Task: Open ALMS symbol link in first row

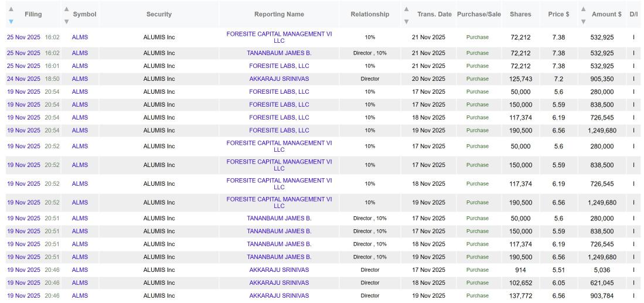Action: point(80,37)
